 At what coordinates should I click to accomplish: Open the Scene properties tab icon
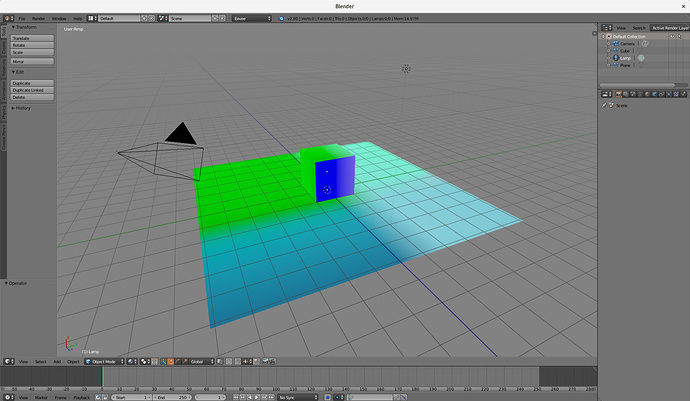pyautogui.click(x=633, y=94)
